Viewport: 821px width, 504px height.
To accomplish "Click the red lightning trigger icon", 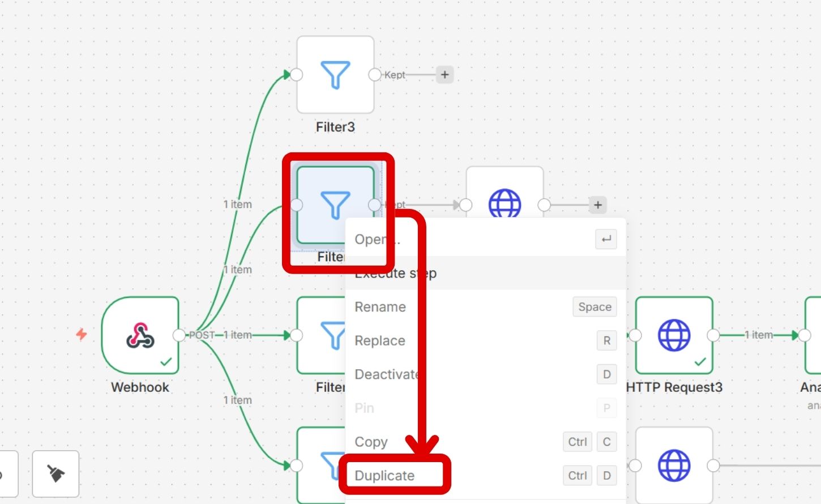I will click(82, 334).
